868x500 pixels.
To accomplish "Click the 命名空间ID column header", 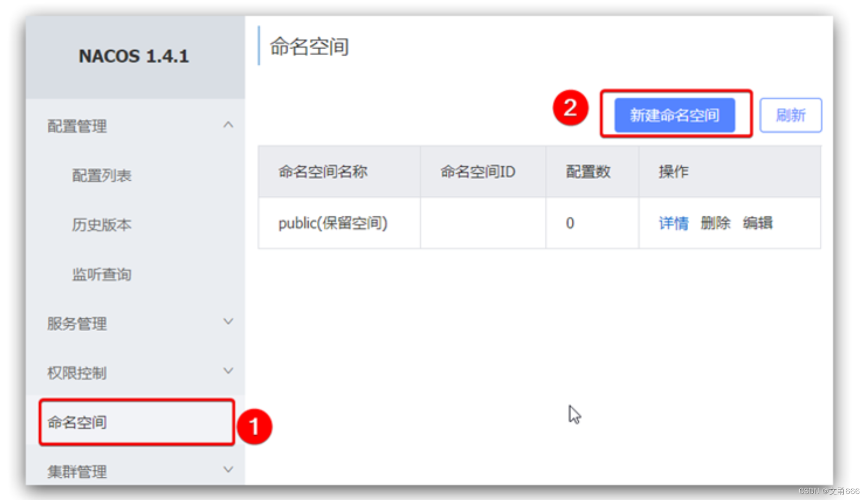I will coord(483,172).
